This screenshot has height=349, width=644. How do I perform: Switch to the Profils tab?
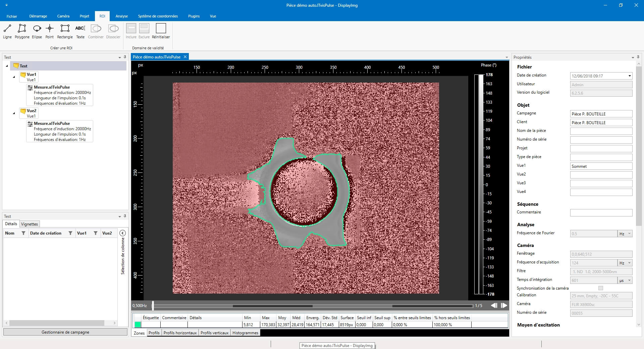154,333
